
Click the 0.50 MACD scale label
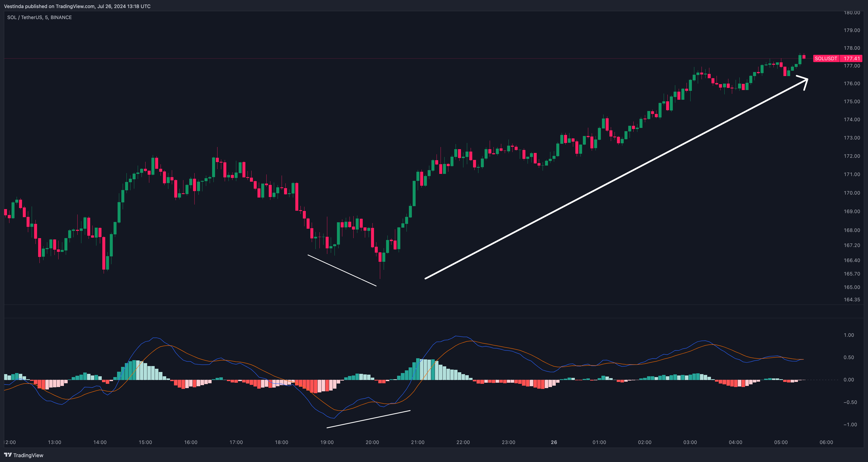[x=849, y=357]
